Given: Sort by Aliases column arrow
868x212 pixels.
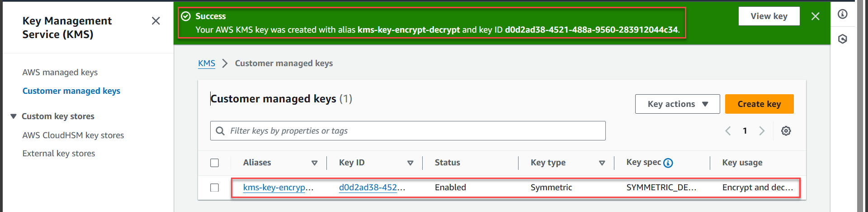Looking at the screenshot, I should [315, 163].
